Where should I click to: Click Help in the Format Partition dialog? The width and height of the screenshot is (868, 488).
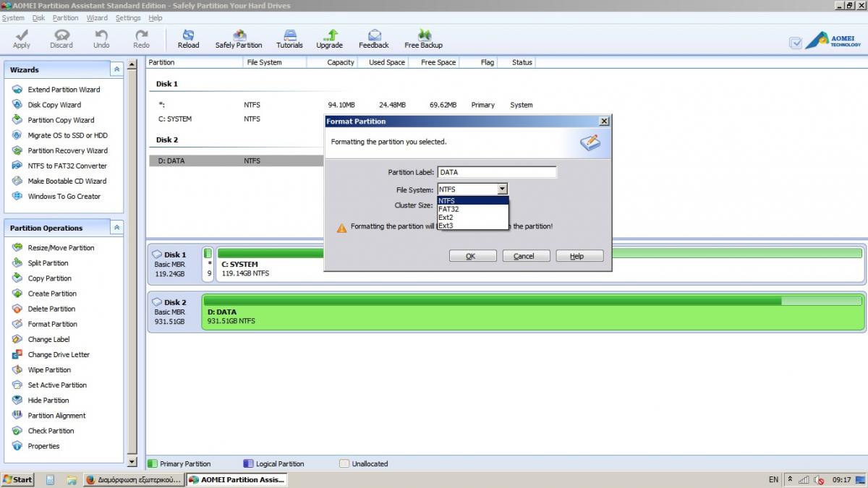click(x=579, y=256)
